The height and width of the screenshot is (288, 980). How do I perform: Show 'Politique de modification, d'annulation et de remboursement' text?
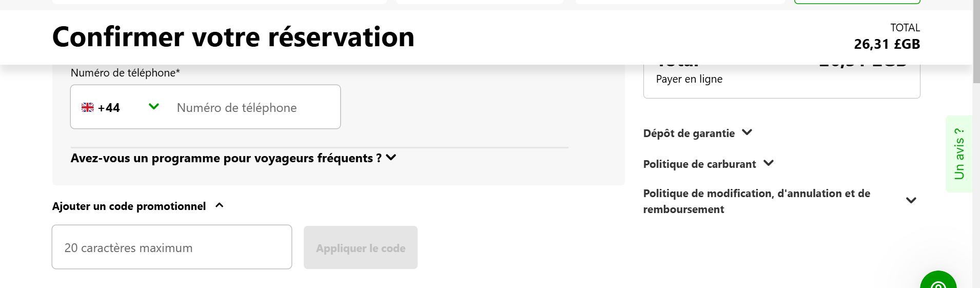pos(756,201)
